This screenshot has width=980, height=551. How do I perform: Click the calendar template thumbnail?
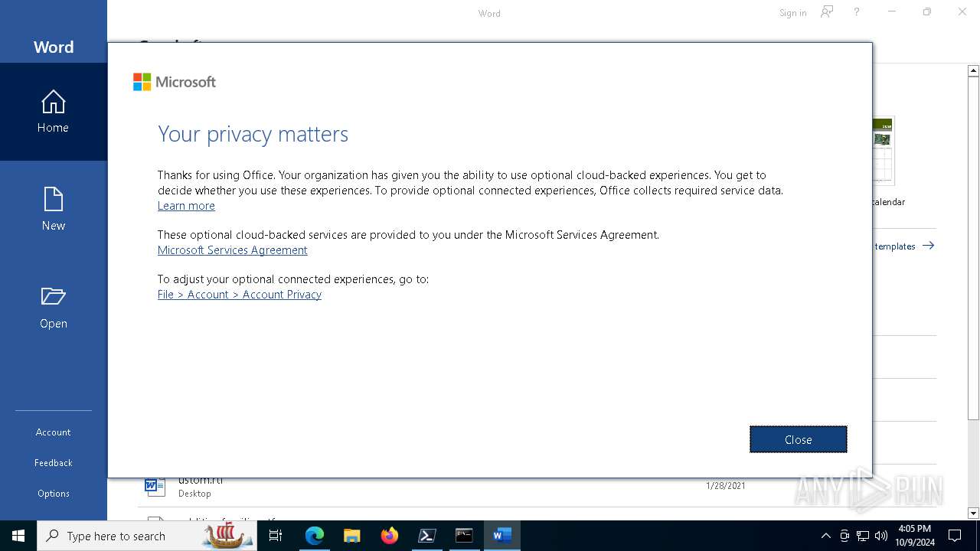click(884, 150)
